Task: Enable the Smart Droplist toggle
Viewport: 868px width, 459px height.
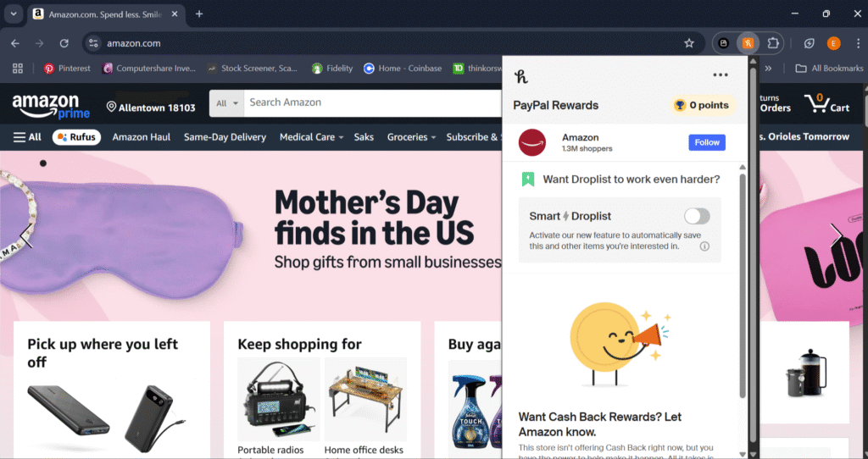Action: [697, 216]
